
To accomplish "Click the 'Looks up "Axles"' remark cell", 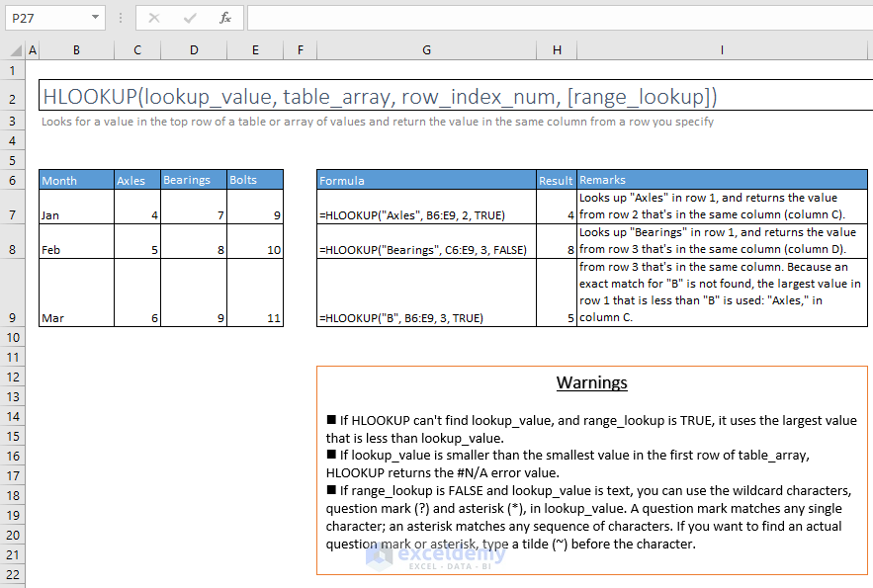I will pyautogui.click(x=722, y=207).
